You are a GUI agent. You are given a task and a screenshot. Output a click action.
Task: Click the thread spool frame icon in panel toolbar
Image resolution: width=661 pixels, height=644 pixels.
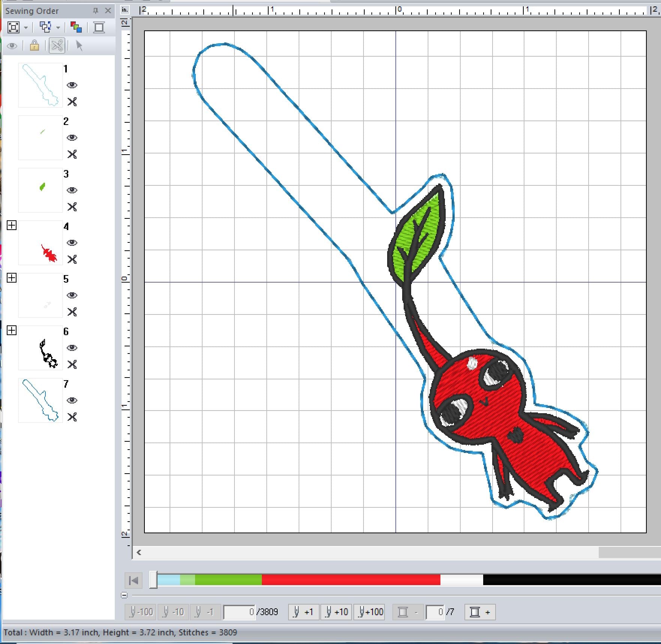click(x=99, y=27)
